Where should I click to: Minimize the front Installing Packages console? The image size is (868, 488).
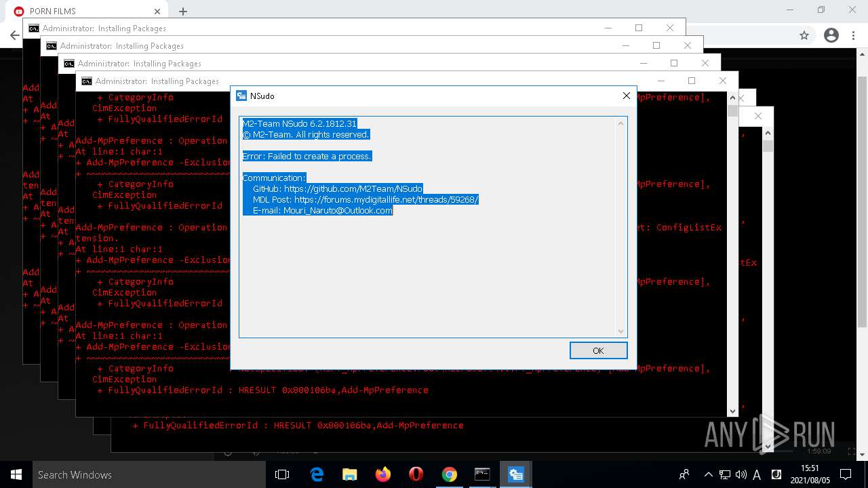pyautogui.click(x=660, y=81)
